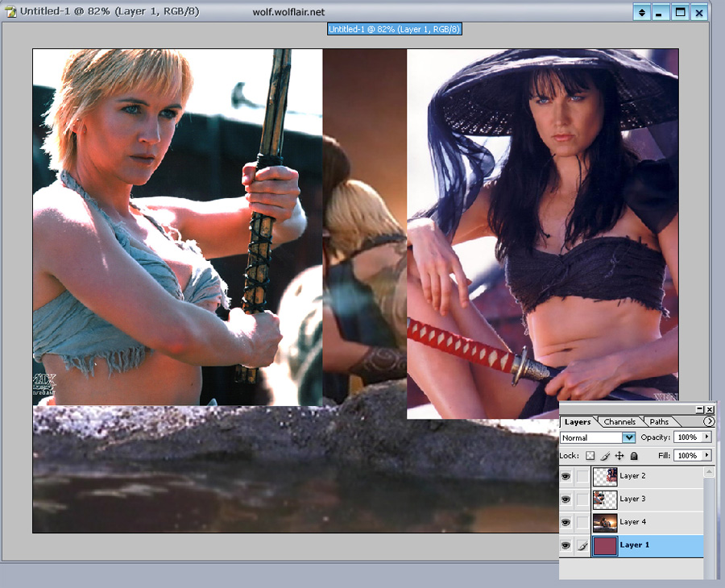Hide Layer 4 using its eye icon
725x588 pixels.
[x=565, y=523]
